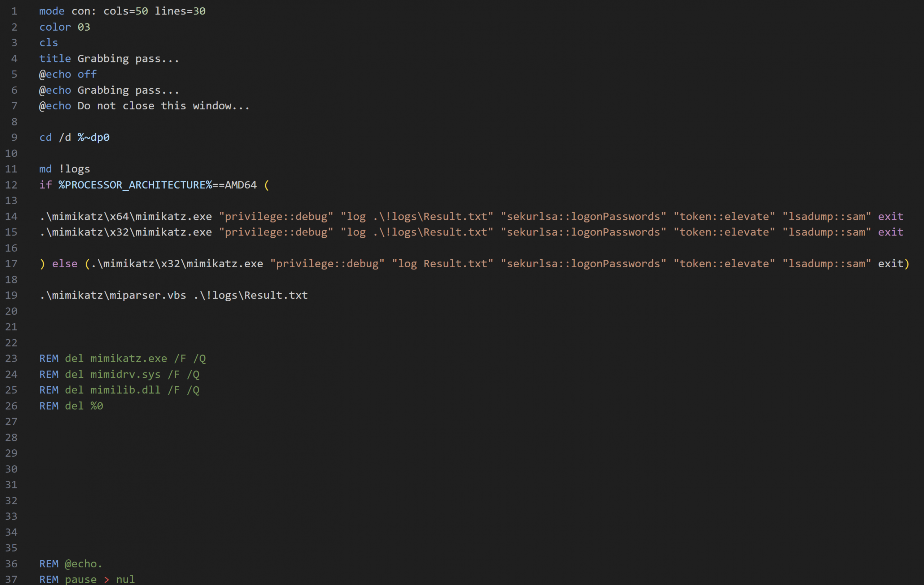Click the 'exit' keyword on line 15

point(891,232)
